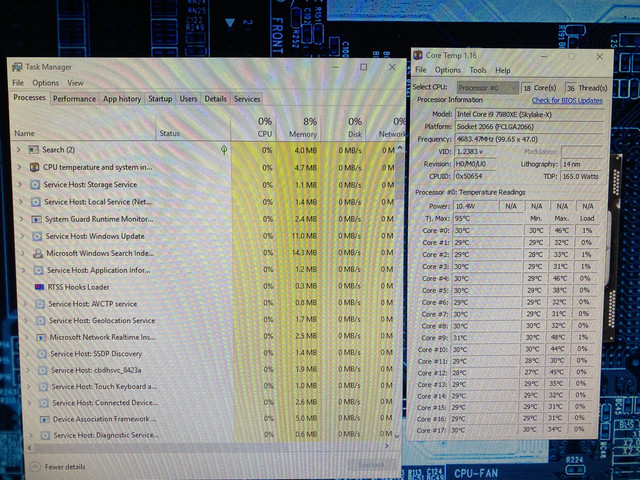Open Core Temp Help menu
This screenshot has width=640, height=480.
click(503, 70)
